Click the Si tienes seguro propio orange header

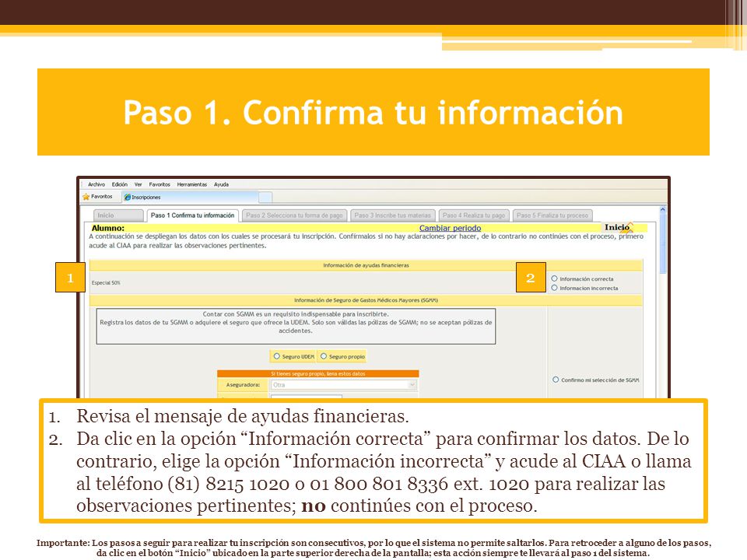click(317, 374)
